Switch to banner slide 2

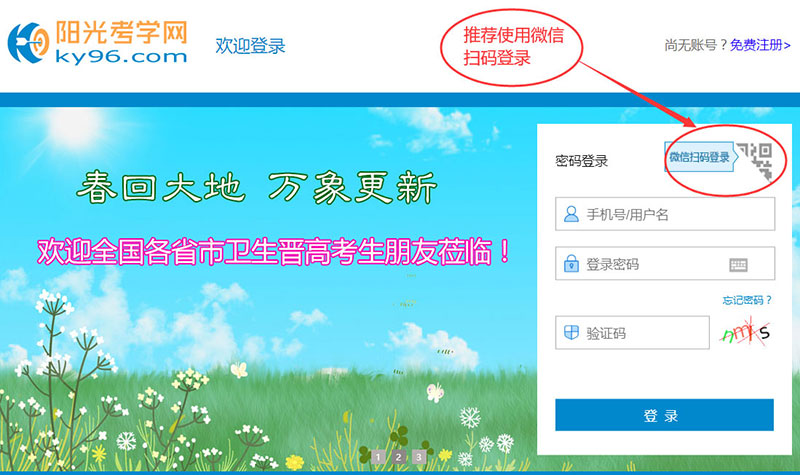click(398, 457)
